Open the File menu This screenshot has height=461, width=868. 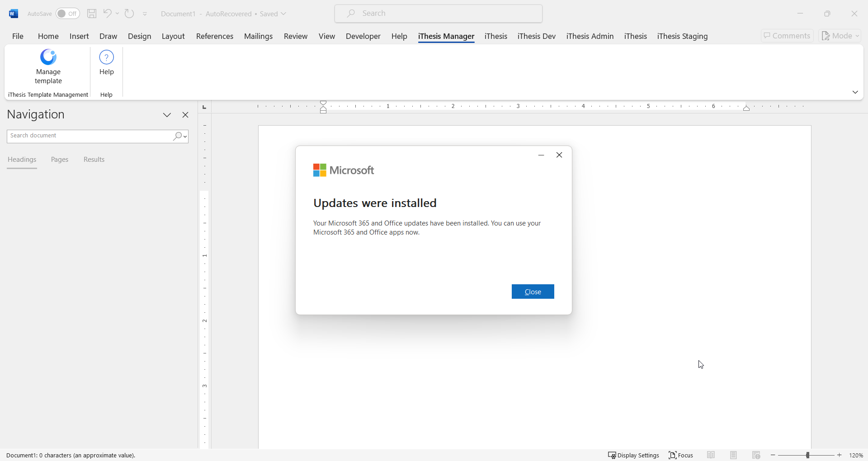coord(18,36)
